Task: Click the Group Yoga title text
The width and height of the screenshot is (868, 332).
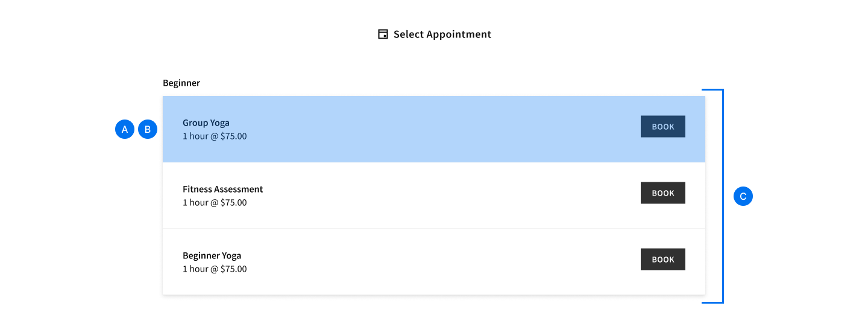Action: click(206, 123)
